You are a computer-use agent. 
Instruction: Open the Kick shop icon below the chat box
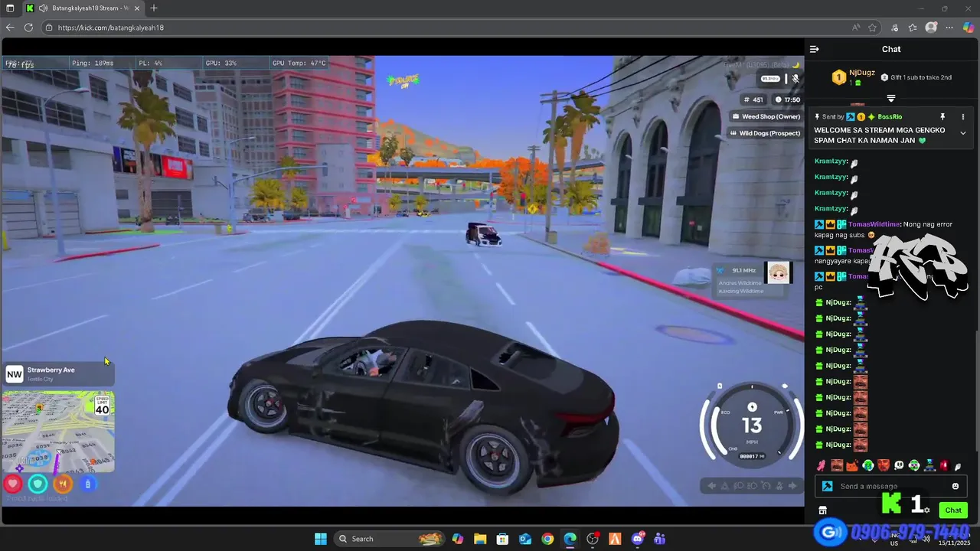click(823, 510)
